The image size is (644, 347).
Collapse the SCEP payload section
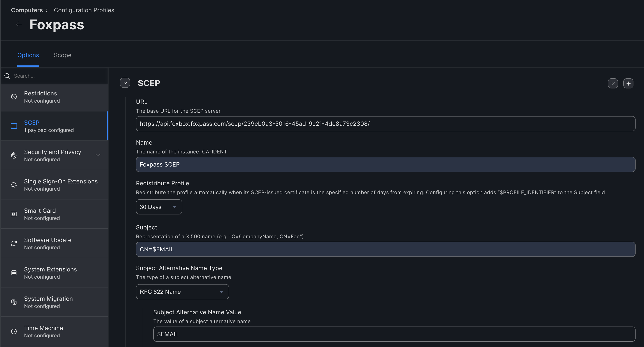click(125, 83)
